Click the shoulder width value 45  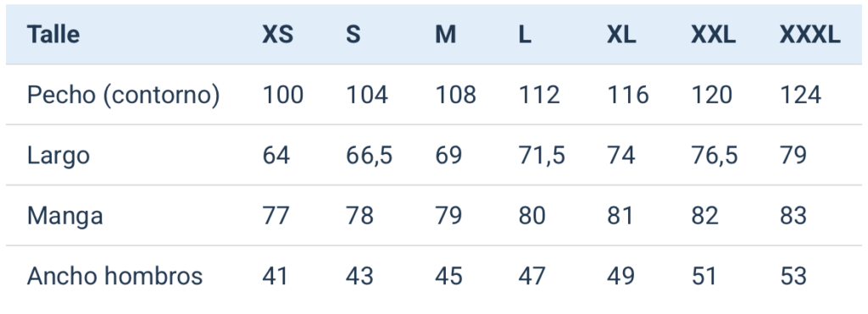click(x=448, y=276)
